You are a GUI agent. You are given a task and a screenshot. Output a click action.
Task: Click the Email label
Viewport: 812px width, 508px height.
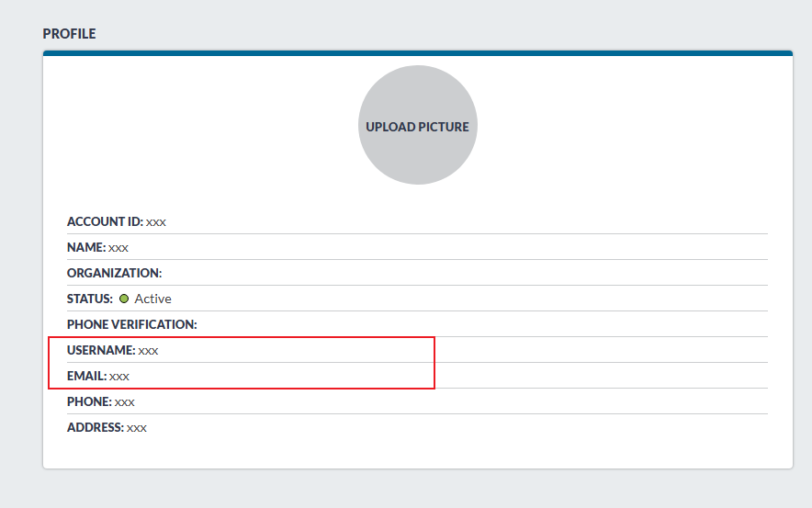(x=87, y=376)
